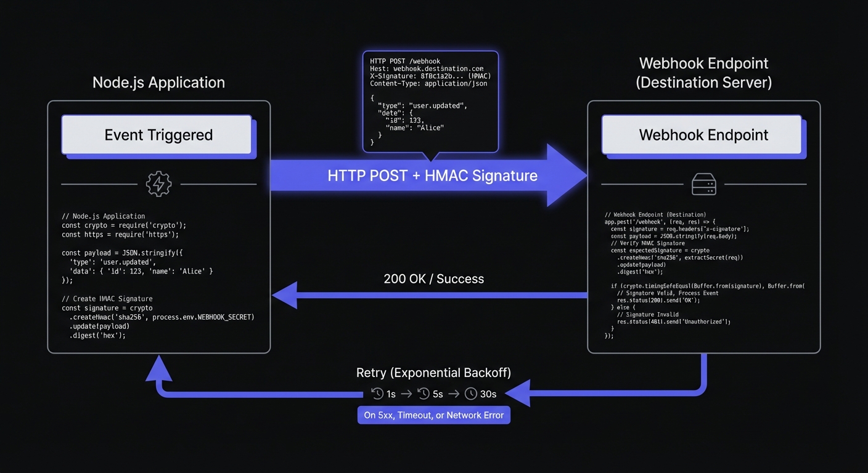Click the retry clock icon beside 5s
The image size is (868, 473).
[x=424, y=394]
